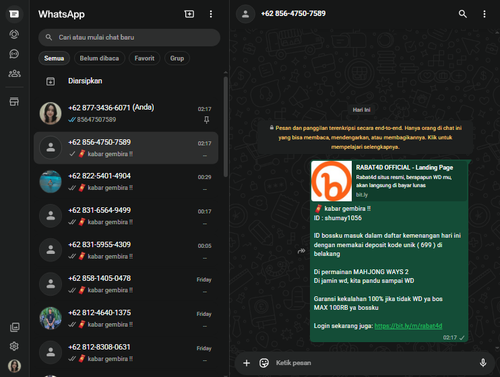Viewport: 500px width, 377px height.
Task: Click the 02:17 timestamp of selected chat
Action: 204,144
